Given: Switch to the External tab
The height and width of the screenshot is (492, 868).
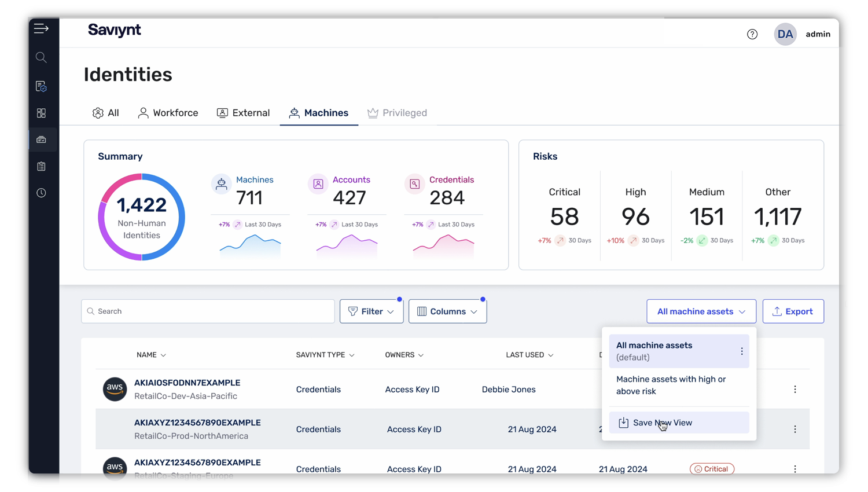Looking at the screenshot, I should tap(243, 113).
